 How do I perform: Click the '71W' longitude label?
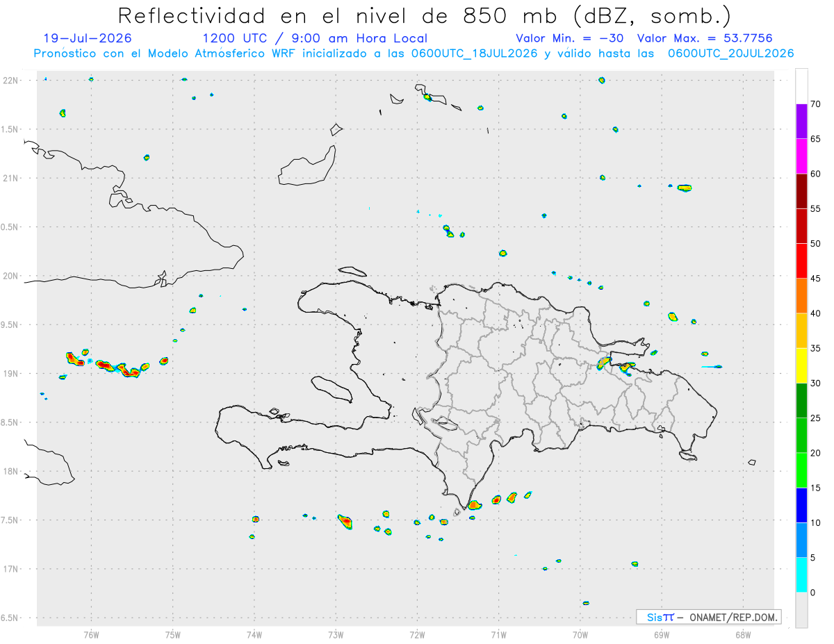click(498, 635)
